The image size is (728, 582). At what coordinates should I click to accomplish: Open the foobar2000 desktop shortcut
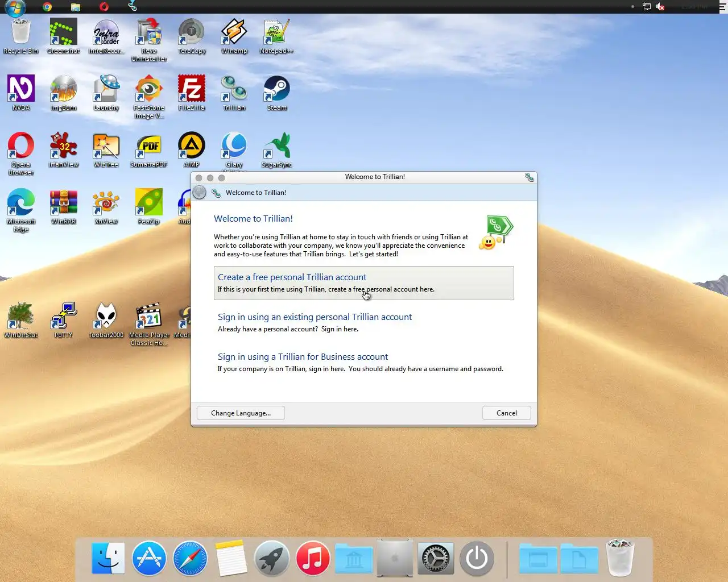pyautogui.click(x=106, y=320)
